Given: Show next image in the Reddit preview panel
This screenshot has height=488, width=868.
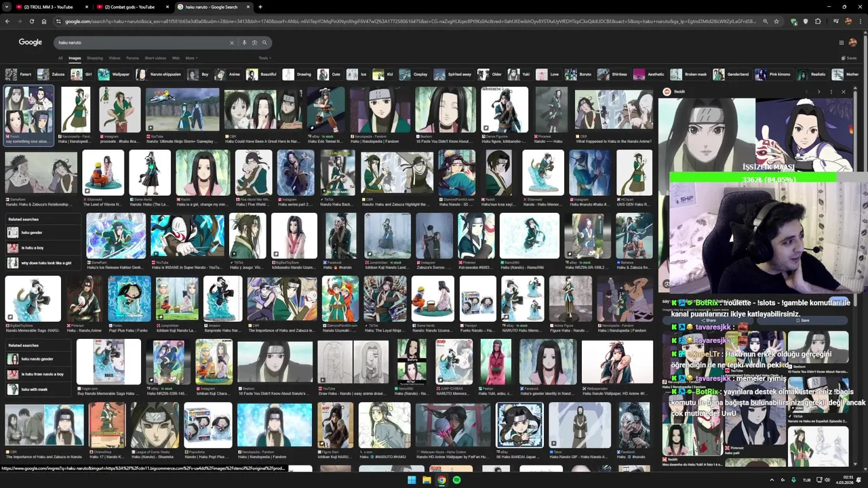Looking at the screenshot, I should pyautogui.click(x=818, y=91).
